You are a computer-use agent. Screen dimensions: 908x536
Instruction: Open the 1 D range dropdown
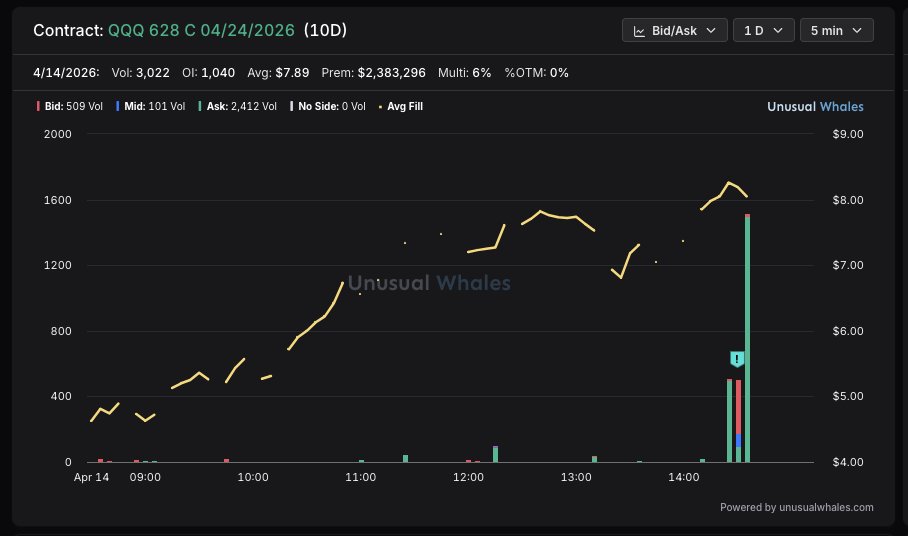tap(763, 31)
